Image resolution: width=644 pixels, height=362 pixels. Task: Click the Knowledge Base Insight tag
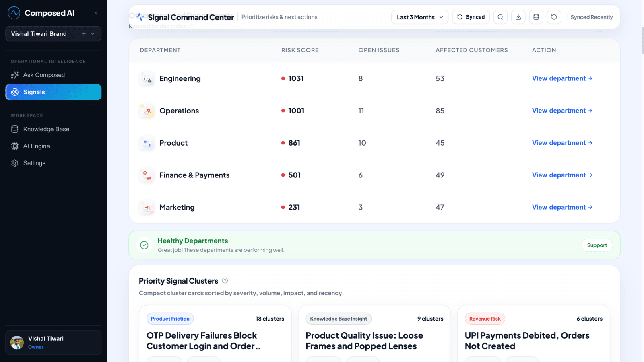(339, 319)
